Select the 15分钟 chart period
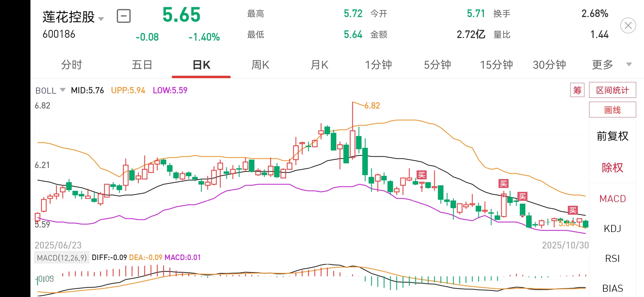The image size is (644, 297). click(x=496, y=65)
